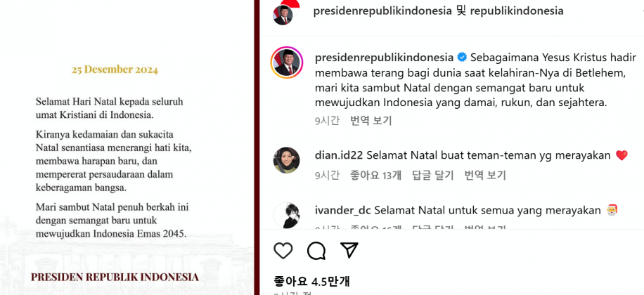Click the blue verified badge
644x295 pixels.
(462, 58)
